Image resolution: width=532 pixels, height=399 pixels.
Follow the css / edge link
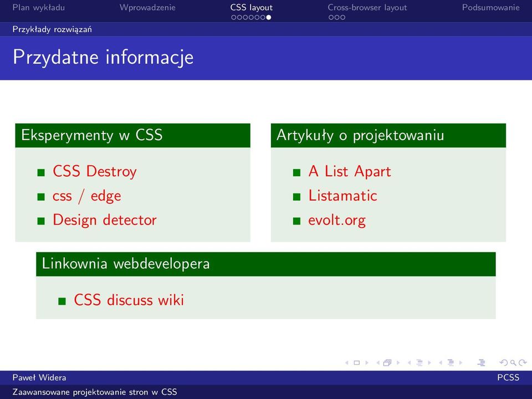pos(87,196)
